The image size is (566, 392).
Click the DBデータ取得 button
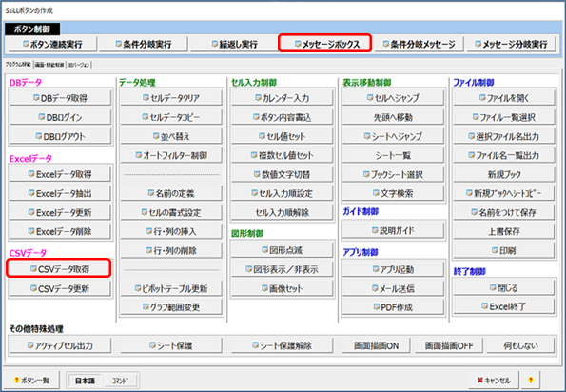tap(60, 98)
